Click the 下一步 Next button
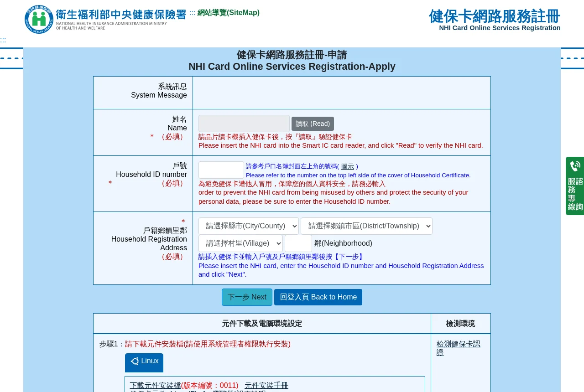The image size is (584, 392). coord(247,297)
